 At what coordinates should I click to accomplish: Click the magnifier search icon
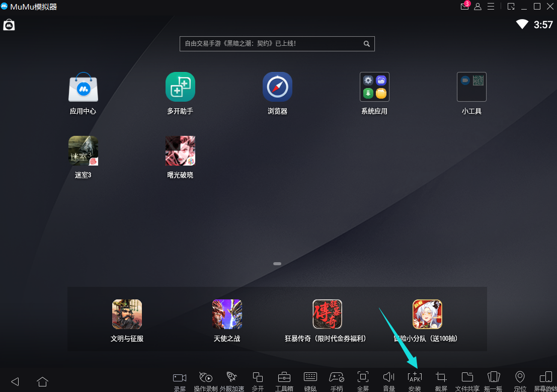click(367, 44)
